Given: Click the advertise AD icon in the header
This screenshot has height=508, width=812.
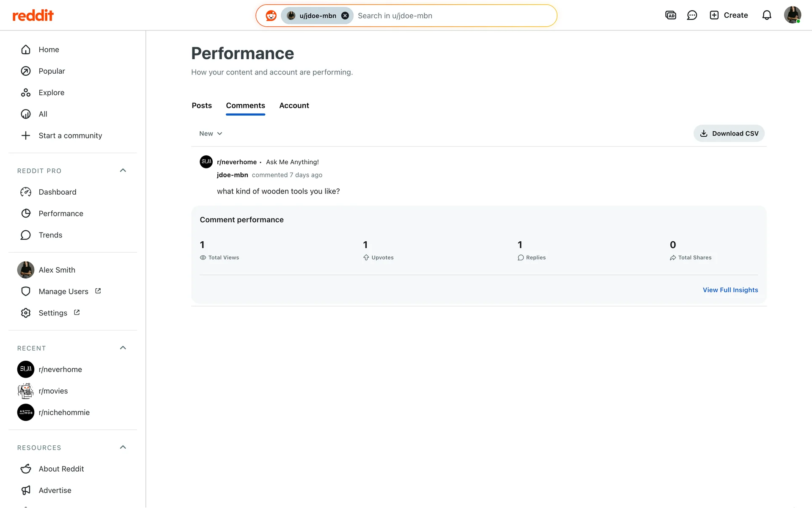Looking at the screenshot, I should tap(670, 15).
